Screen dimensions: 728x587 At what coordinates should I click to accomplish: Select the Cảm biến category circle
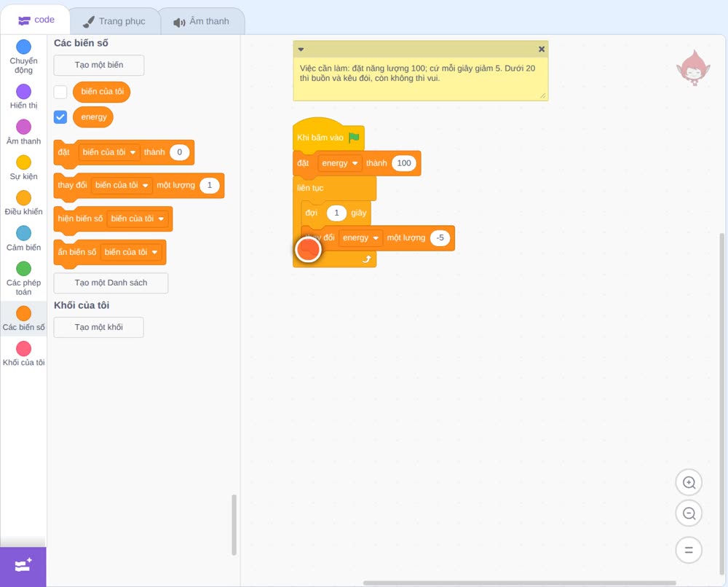coord(23,233)
